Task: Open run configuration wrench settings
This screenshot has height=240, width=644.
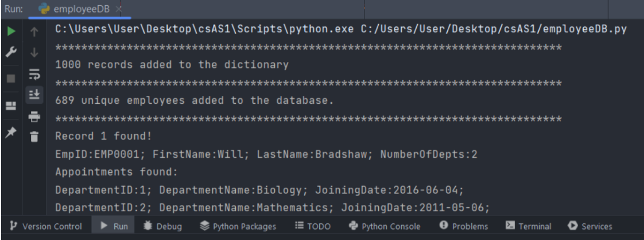Action: (10, 52)
